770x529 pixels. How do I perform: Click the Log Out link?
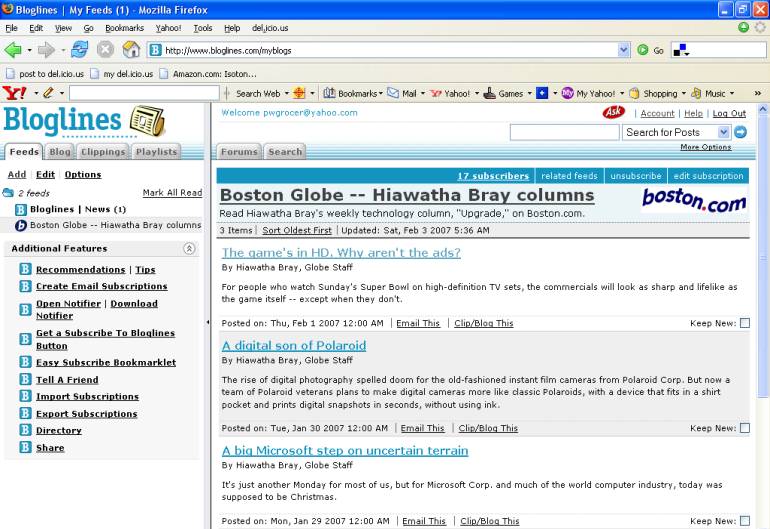pyautogui.click(x=729, y=113)
